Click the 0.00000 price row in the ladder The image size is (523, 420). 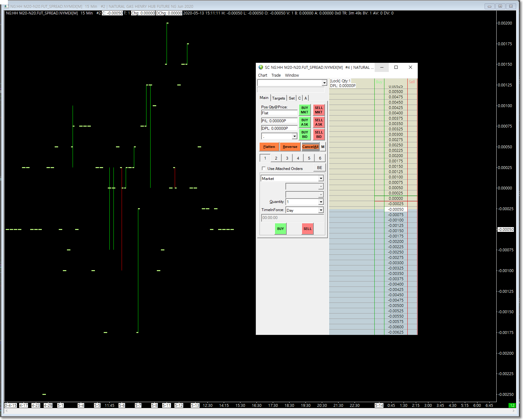click(x=396, y=199)
